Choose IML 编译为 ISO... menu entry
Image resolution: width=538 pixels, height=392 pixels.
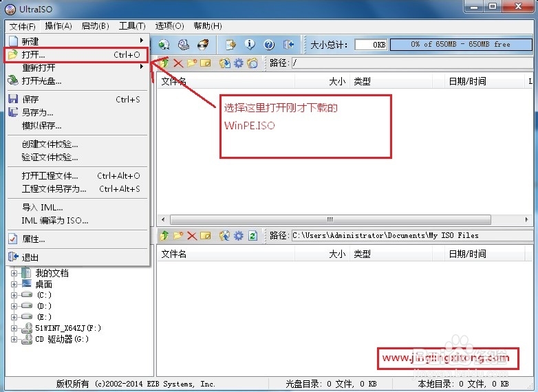click(x=77, y=220)
